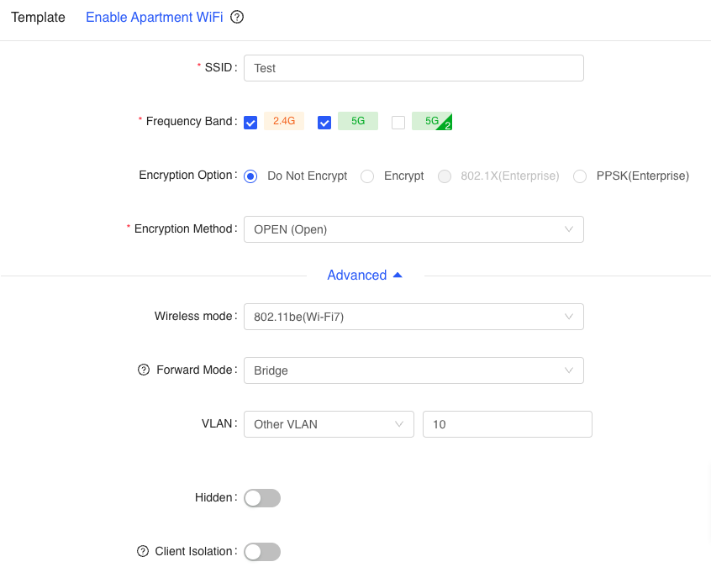Switch to the Template tab
This screenshot has height=588, width=711.
coord(38,18)
